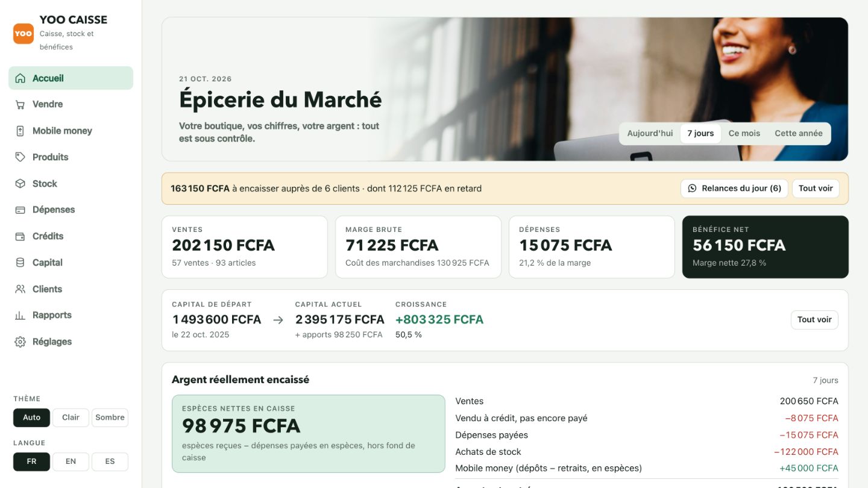Viewport: 868px width, 488px height.
Task: Click the home icon beside Accueil
Action: point(20,78)
